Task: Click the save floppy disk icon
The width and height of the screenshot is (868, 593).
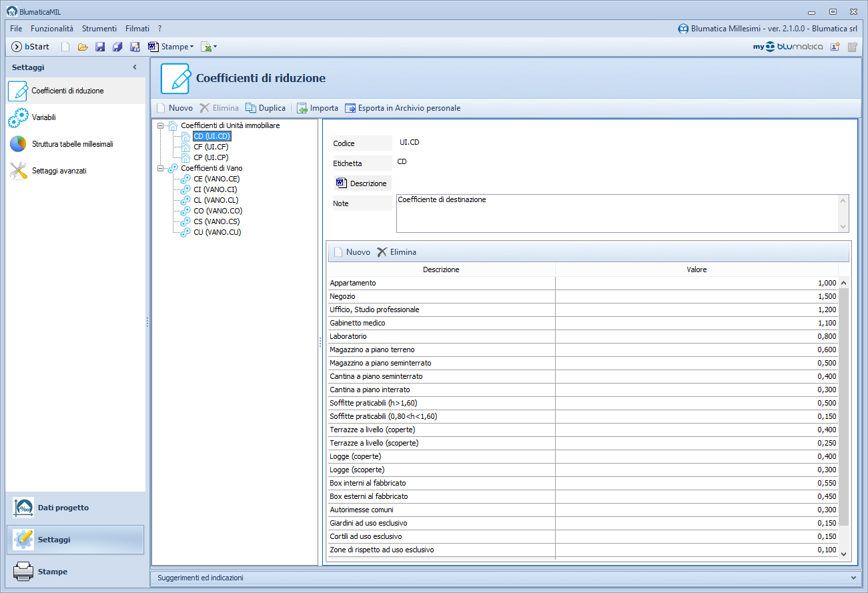Action: coord(100,47)
